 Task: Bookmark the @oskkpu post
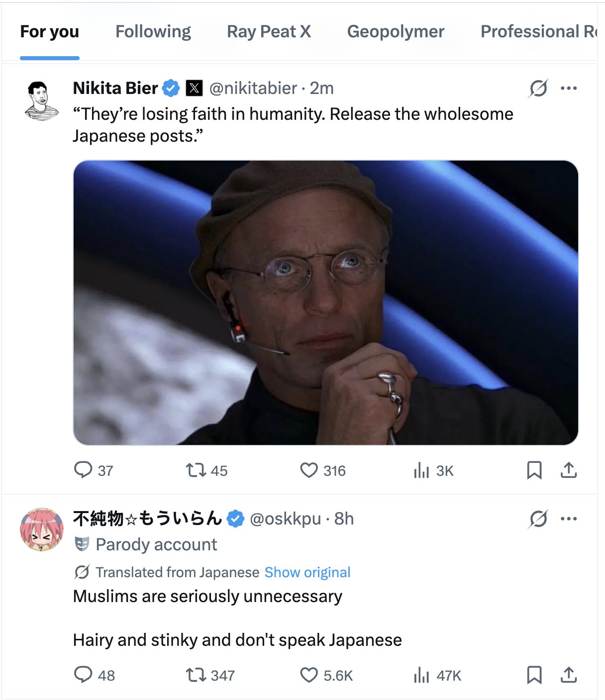point(534,675)
